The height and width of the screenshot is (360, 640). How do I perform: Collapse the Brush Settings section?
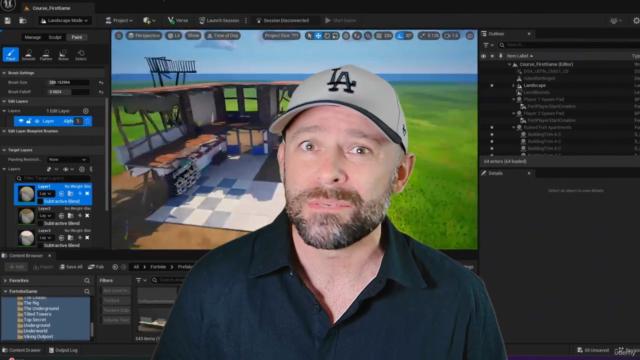pos(4,73)
